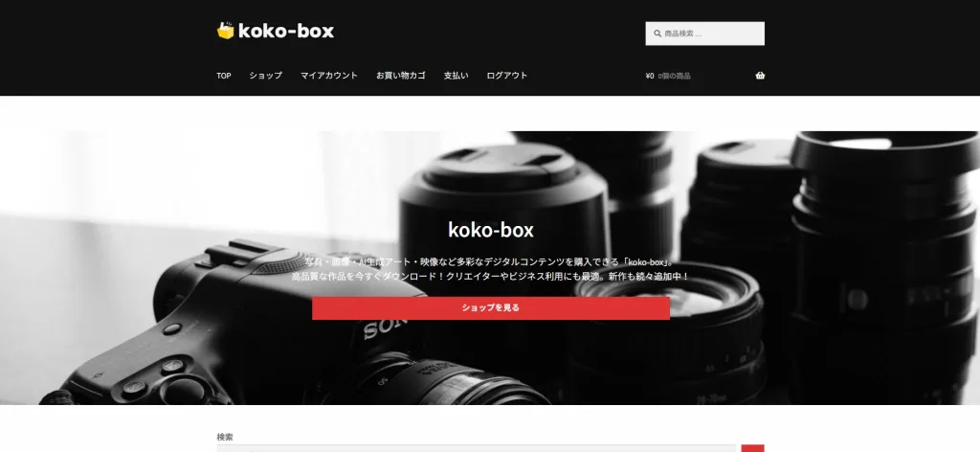Go to the TOP menu item
The width and height of the screenshot is (980, 452).
coord(224,76)
